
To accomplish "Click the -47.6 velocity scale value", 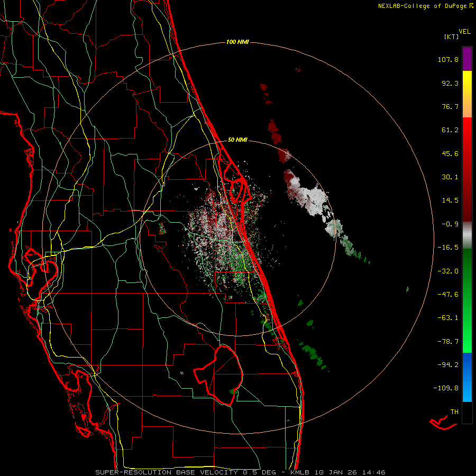I will (448, 295).
